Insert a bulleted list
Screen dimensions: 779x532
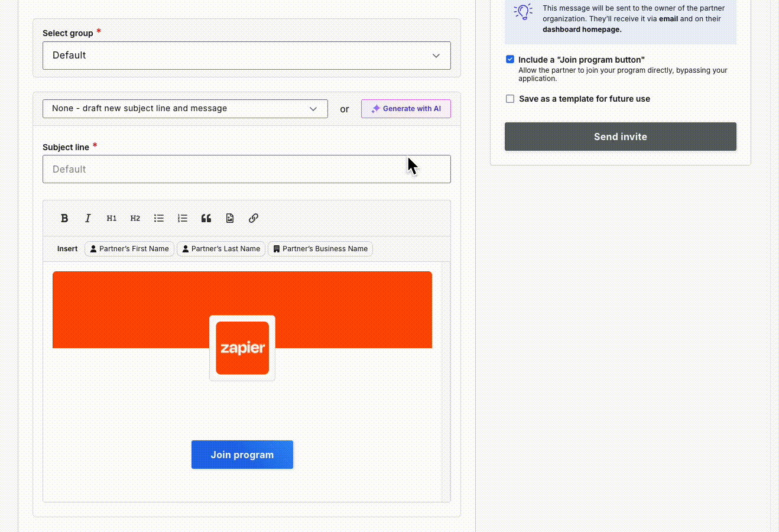159,218
